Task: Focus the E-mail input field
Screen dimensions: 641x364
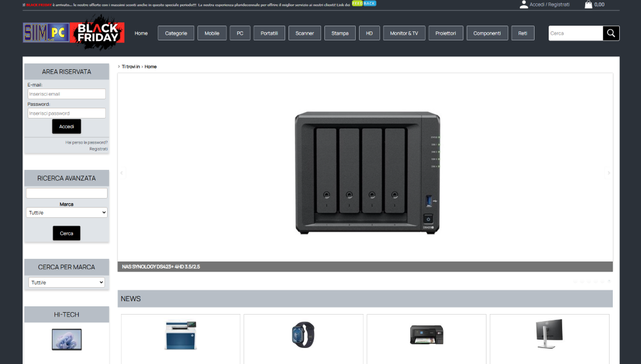Action: click(x=67, y=94)
